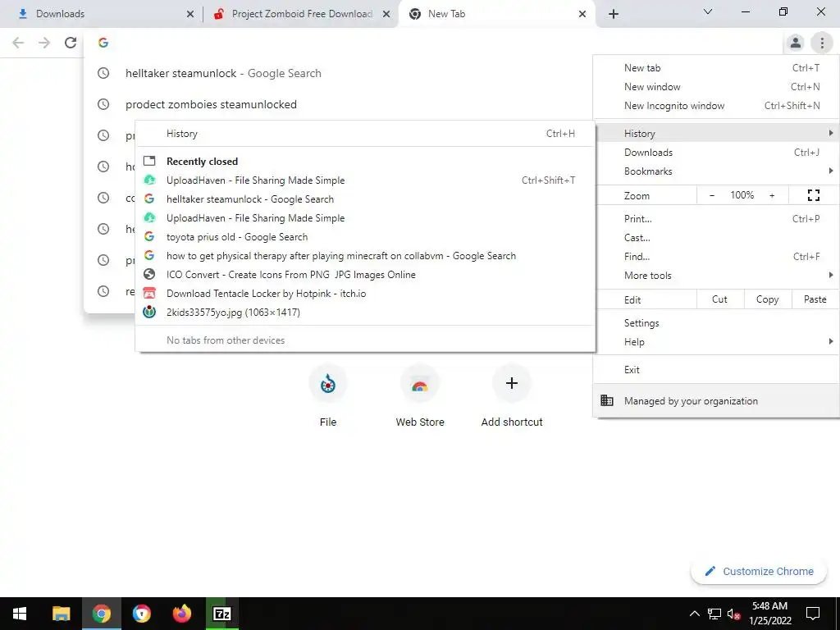The width and height of the screenshot is (840, 630).
Task: Close the Downloads tab
Action: coord(190,14)
